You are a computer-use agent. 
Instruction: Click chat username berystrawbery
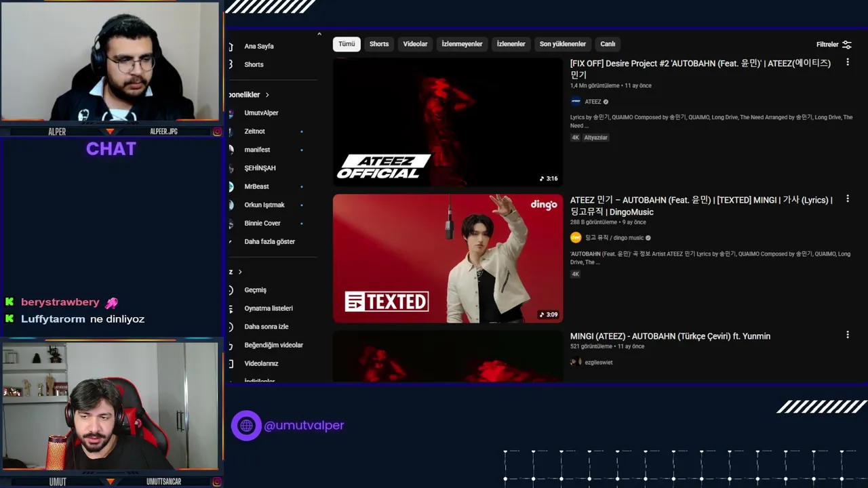click(x=60, y=302)
